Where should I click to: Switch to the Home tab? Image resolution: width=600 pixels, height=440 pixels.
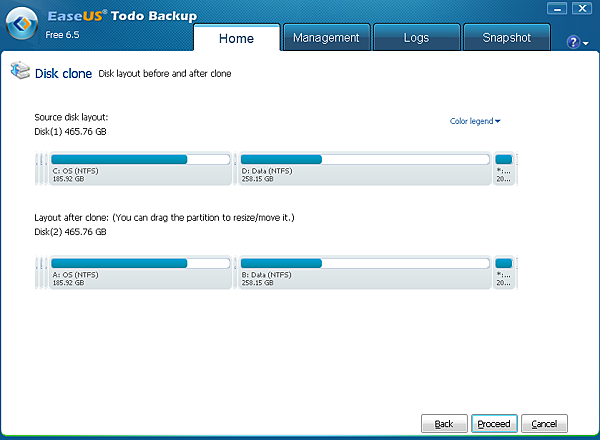(x=236, y=38)
